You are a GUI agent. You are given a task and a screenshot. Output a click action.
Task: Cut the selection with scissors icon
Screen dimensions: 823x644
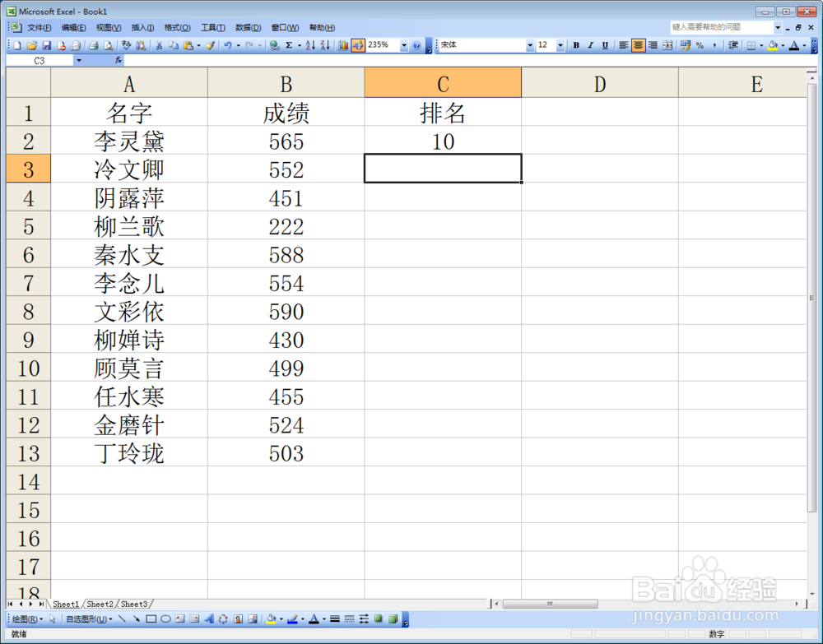point(159,45)
